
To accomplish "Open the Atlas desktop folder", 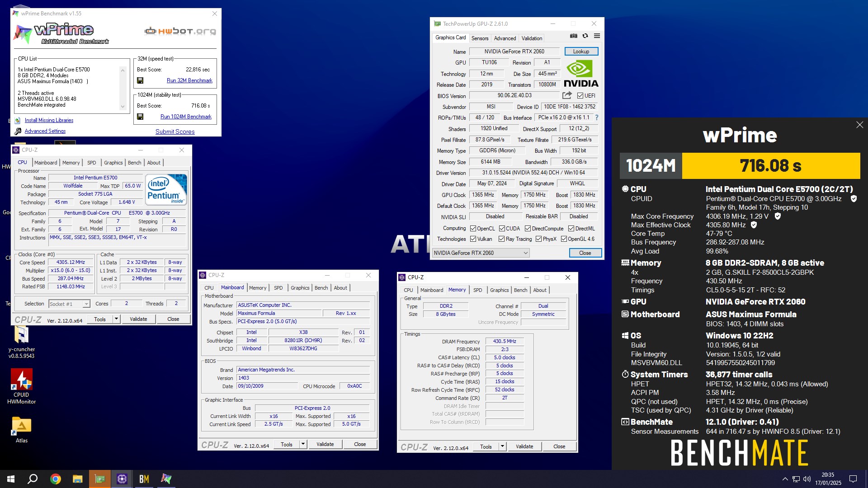I will [21, 430].
